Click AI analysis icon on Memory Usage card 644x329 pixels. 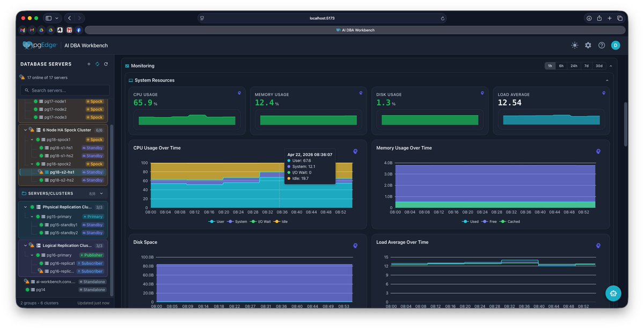tap(361, 93)
